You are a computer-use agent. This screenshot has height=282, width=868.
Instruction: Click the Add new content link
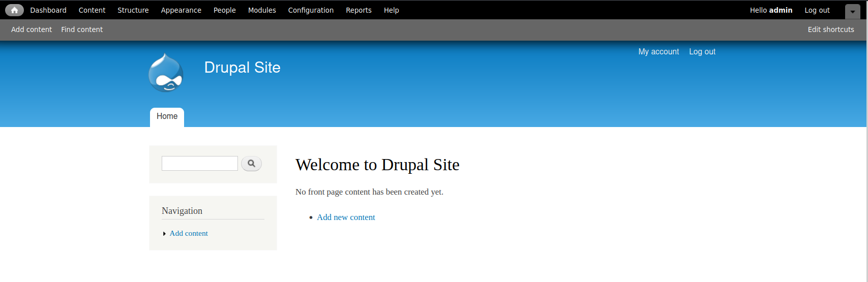(346, 217)
